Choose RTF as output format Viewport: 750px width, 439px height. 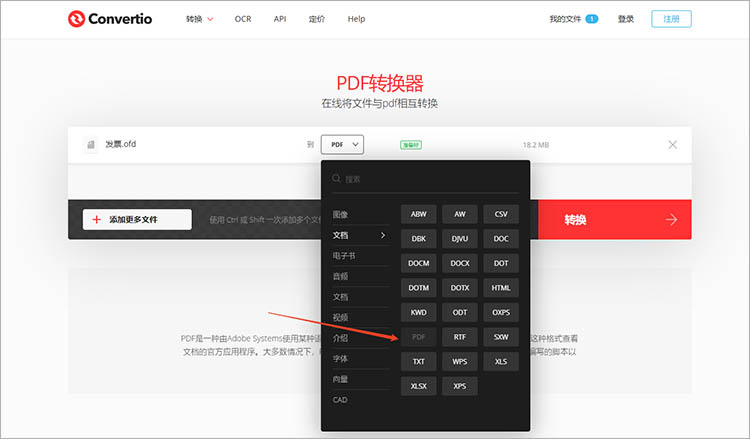pos(460,337)
